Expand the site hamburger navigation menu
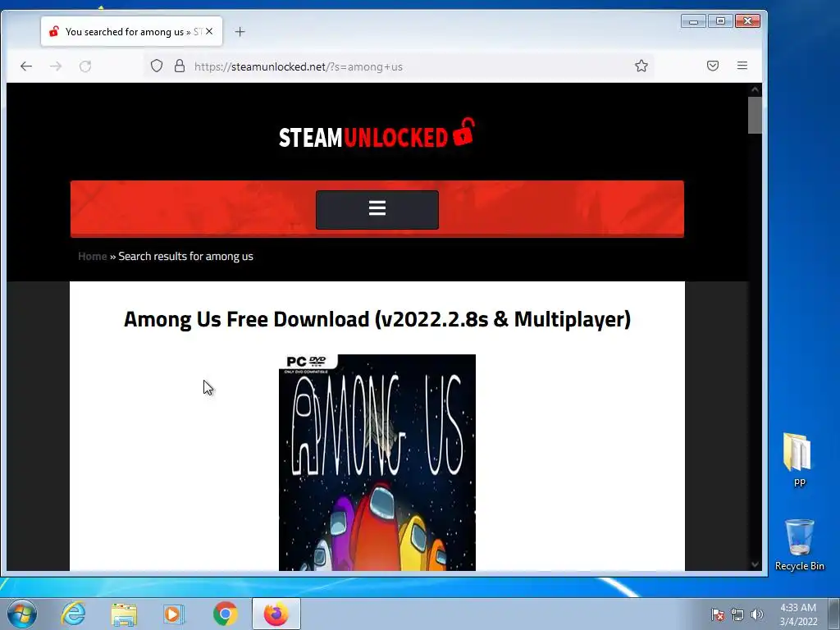The width and height of the screenshot is (840, 630). pyautogui.click(x=377, y=209)
